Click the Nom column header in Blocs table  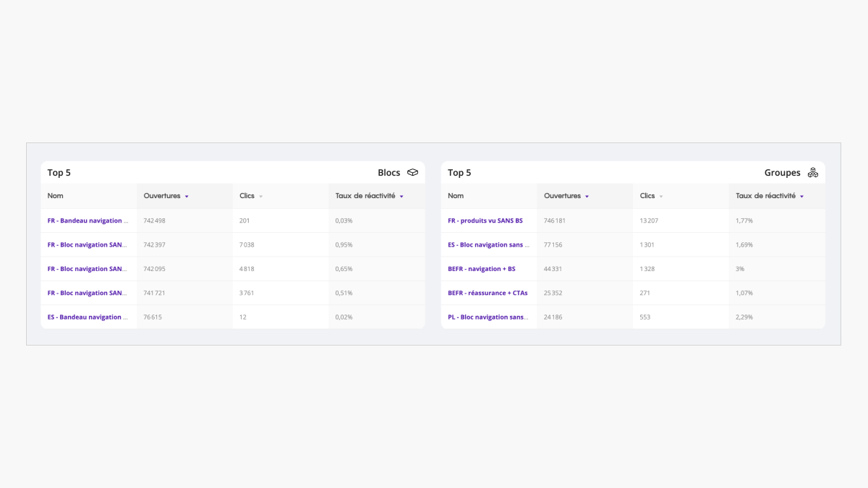(x=55, y=196)
